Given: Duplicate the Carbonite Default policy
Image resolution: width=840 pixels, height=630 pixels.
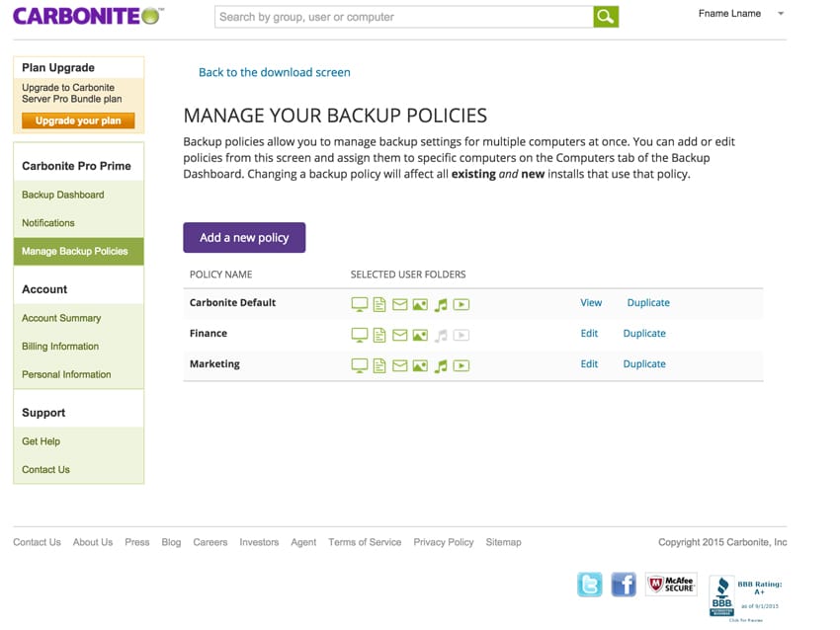Looking at the screenshot, I should click(648, 303).
